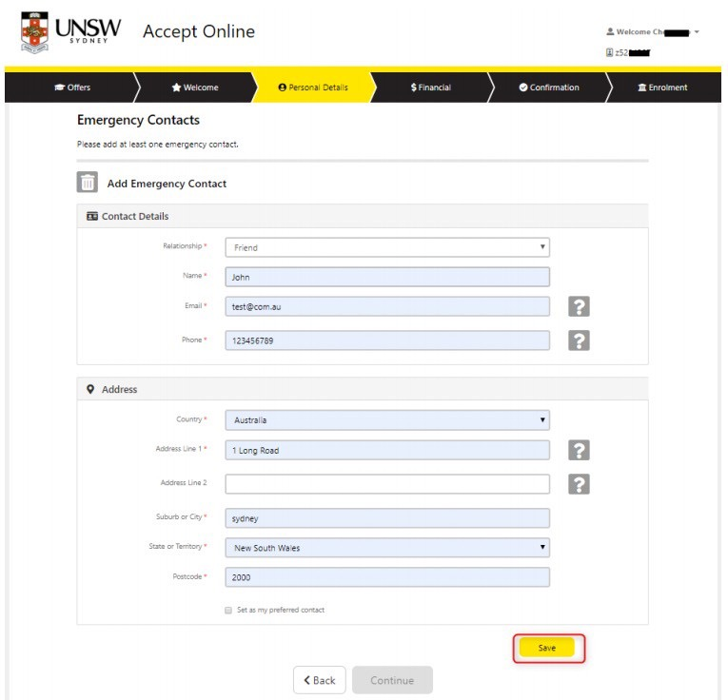Click help icon beside Address Line 1
The width and height of the screenshot is (728, 700).
[579, 450]
